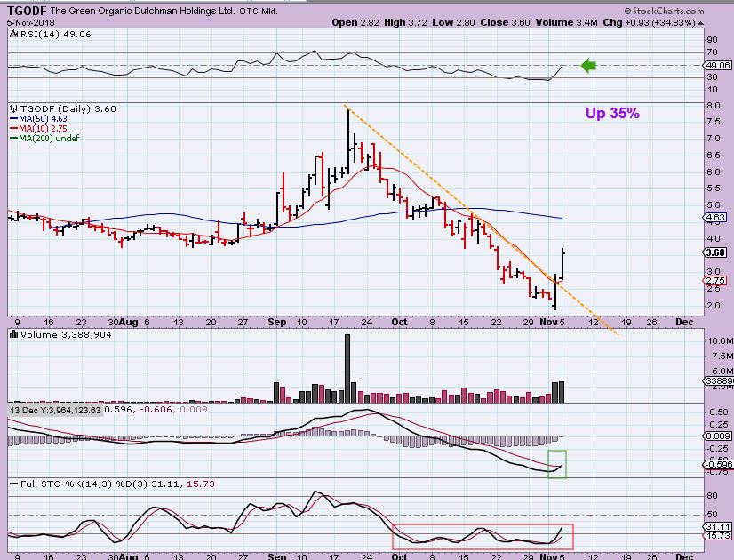Click the 2.75 price tag on right axis
The height and width of the screenshot is (560, 734).
coord(715,281)
